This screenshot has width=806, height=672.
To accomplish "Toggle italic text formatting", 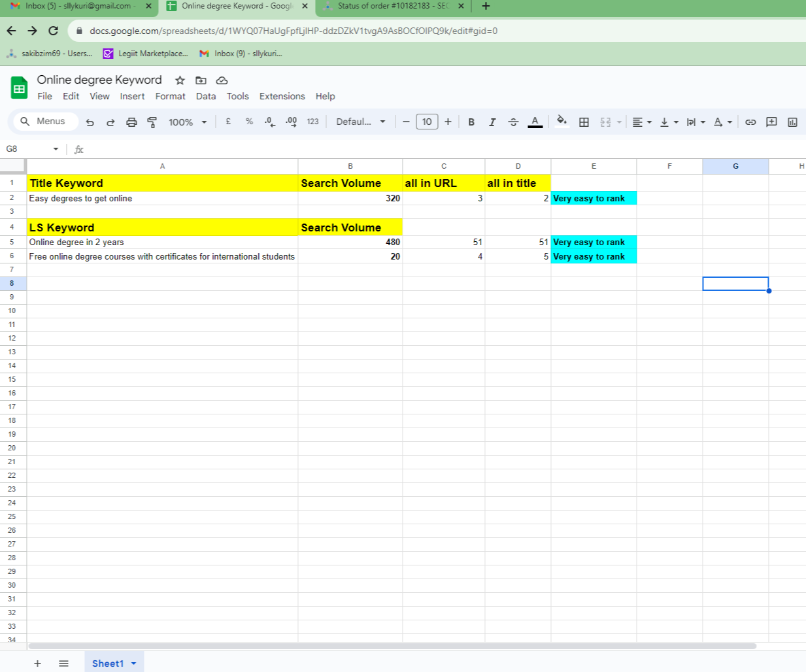I will tap(492, 122).
